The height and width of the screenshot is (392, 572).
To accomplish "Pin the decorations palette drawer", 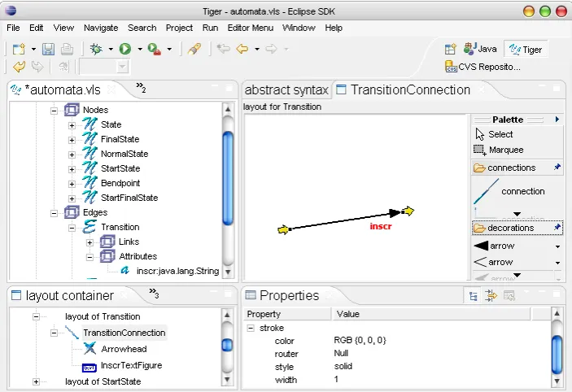I will (x=557, y=227).
